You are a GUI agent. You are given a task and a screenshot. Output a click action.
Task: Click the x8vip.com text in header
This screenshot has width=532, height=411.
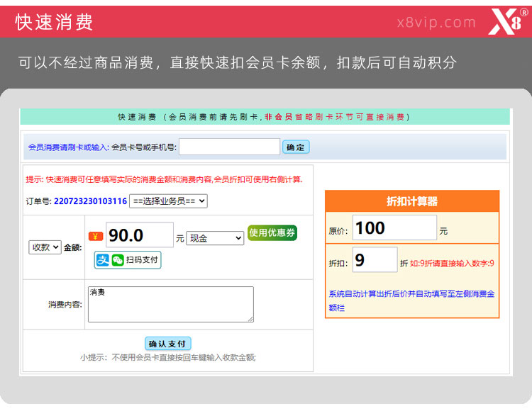coord(436,23)
